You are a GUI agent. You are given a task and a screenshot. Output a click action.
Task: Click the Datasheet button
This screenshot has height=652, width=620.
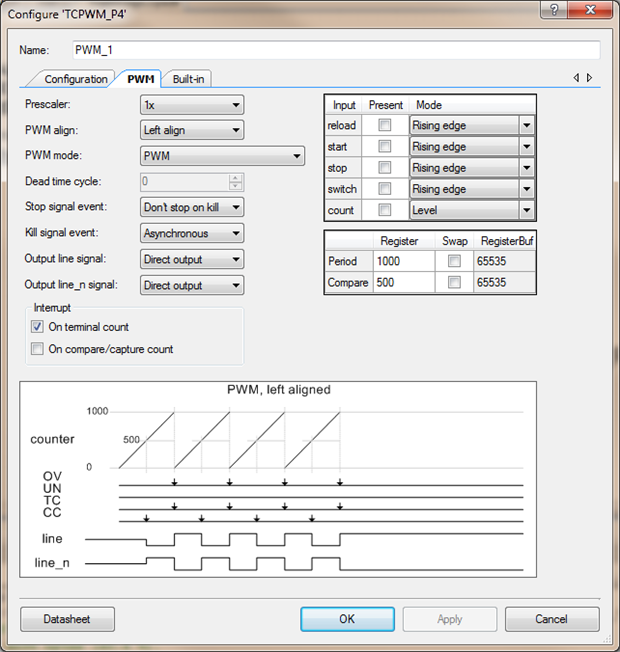68,619
